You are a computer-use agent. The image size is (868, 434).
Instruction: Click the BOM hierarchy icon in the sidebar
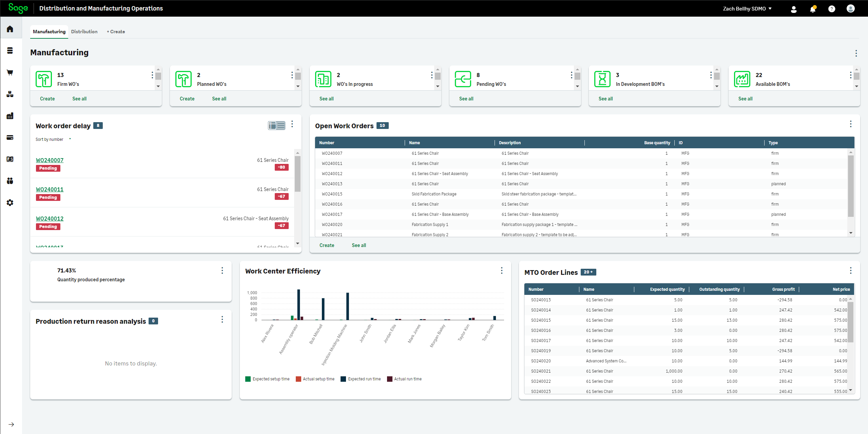click(10, 94)
